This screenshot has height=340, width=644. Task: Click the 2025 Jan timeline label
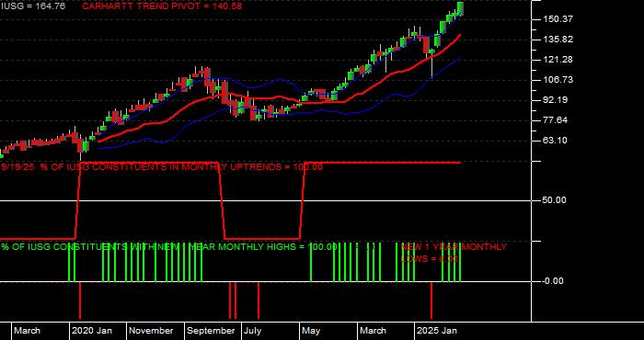coord(437,331)
